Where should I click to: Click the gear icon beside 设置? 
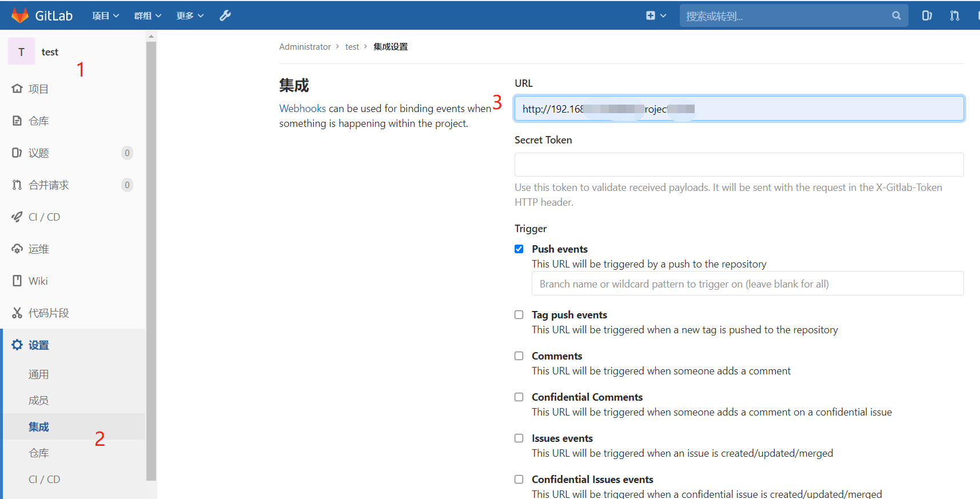(17, 345)
